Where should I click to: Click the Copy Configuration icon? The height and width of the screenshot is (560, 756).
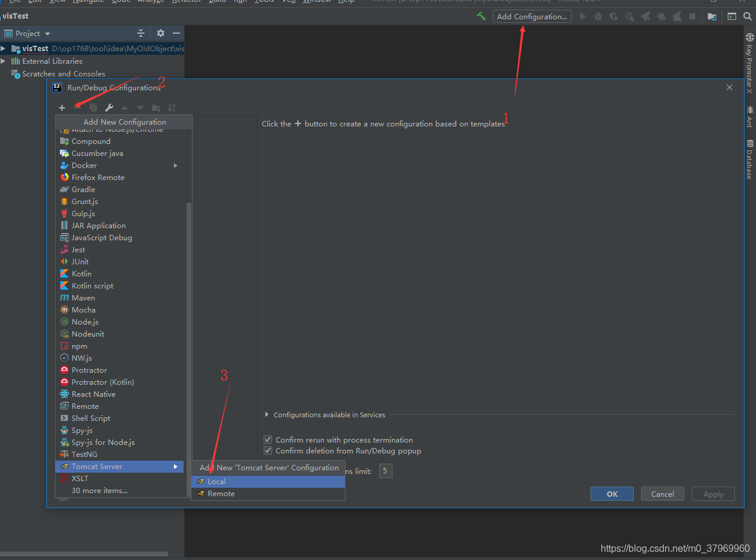93,108
